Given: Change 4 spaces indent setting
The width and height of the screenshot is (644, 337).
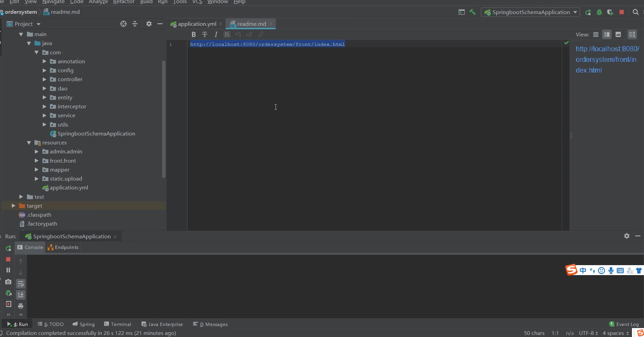Looking at the screenshot, I should click(616, 333).
